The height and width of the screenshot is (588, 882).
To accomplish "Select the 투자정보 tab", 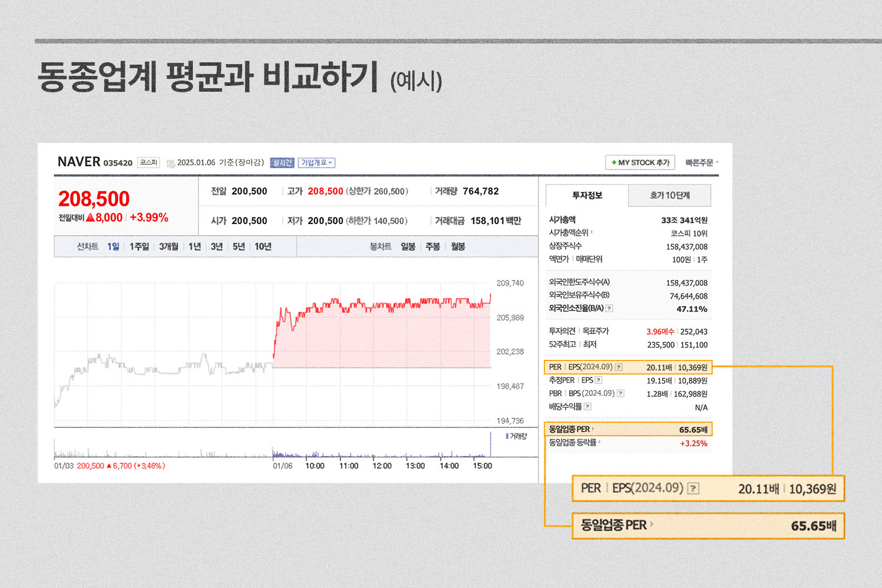I will click(587, 196).
